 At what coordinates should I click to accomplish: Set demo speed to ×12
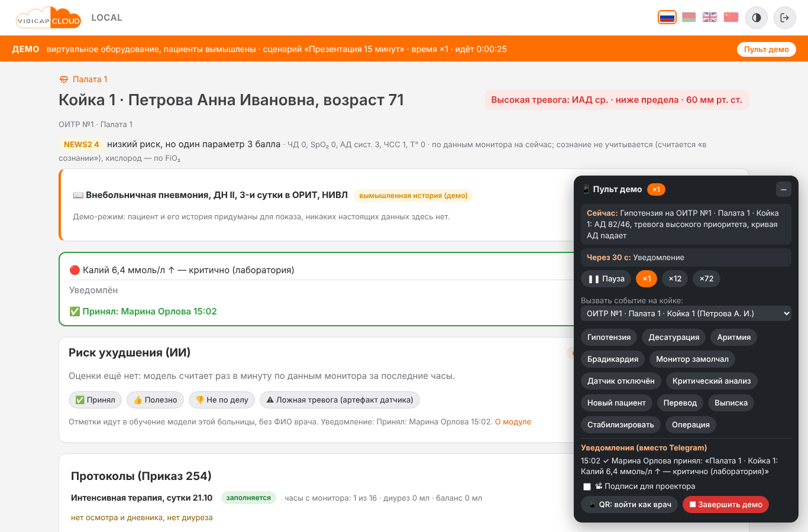(x=675, y=279)
